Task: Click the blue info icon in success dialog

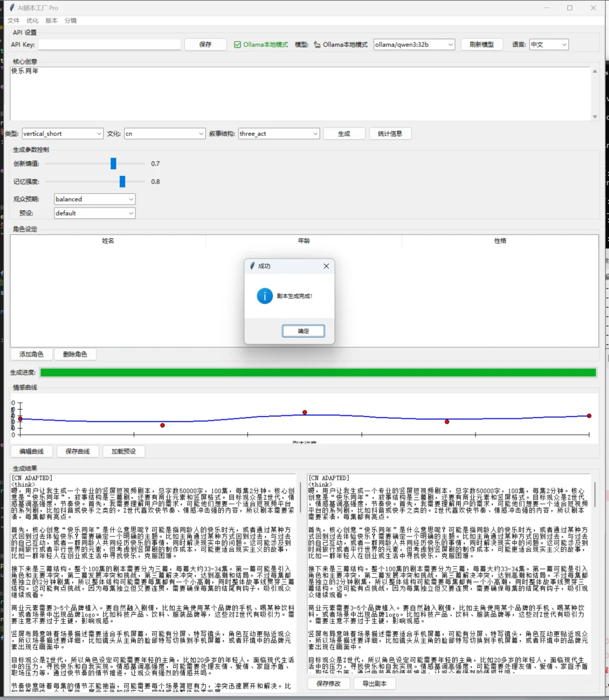Action: [x=264, y=296]
